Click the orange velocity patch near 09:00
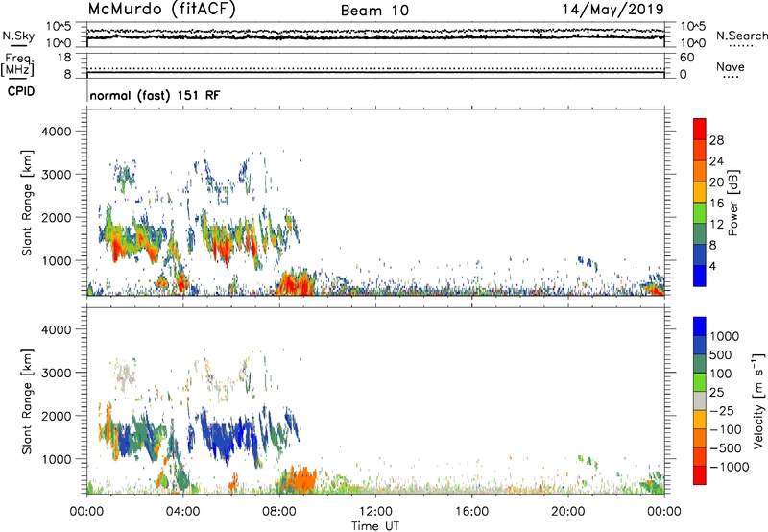This screenshot has height=532, width=768. [301, 480]
